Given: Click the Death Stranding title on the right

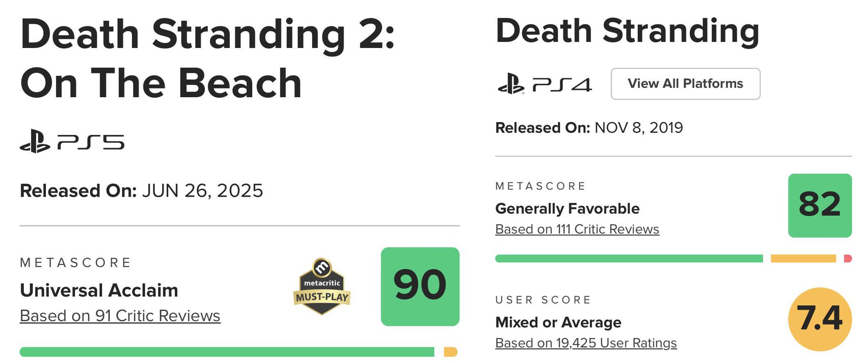Looking at the screenshot, I should 627,31.
